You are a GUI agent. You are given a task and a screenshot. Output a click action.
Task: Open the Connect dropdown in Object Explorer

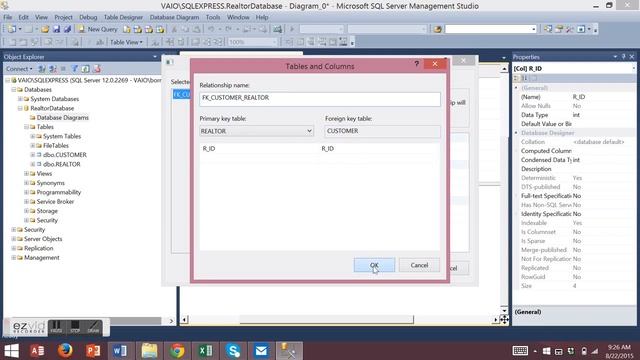coord(19,69)
